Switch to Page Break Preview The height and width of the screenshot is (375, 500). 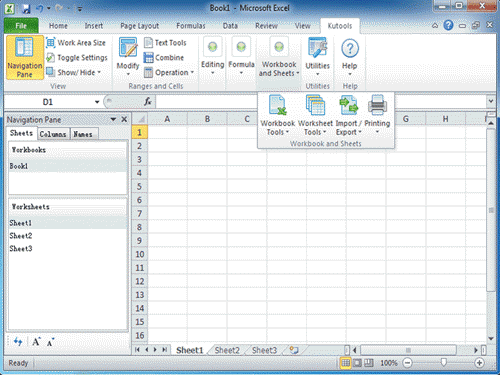pyautogui.click(x=369, y=363)
